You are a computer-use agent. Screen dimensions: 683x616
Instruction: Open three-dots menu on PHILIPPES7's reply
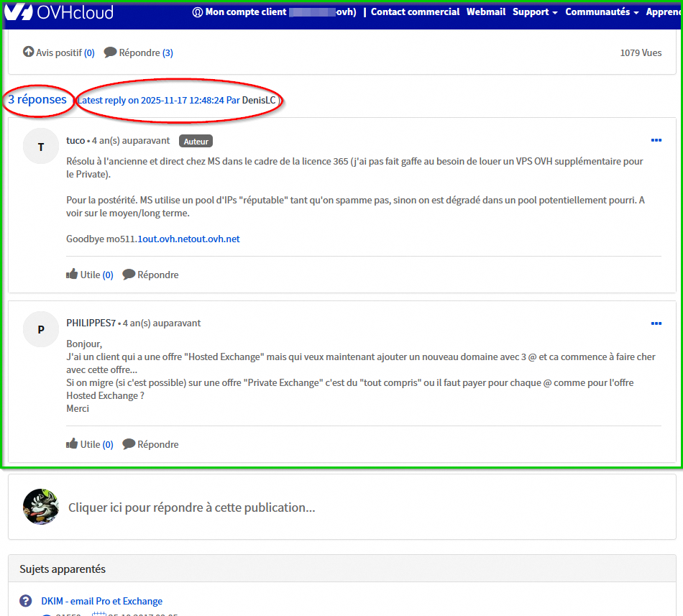pyautogui.click(x=656, y=323)
